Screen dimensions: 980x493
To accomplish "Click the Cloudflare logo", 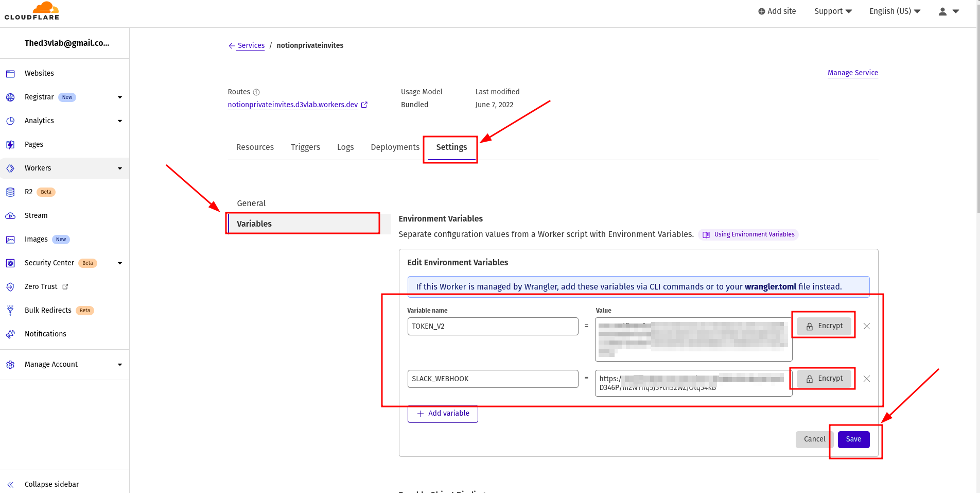I will [x=32, y=11].
